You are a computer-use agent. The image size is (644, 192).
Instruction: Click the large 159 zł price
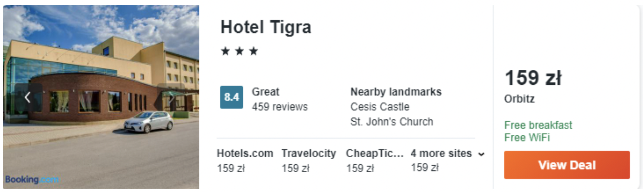click(533, 78)
